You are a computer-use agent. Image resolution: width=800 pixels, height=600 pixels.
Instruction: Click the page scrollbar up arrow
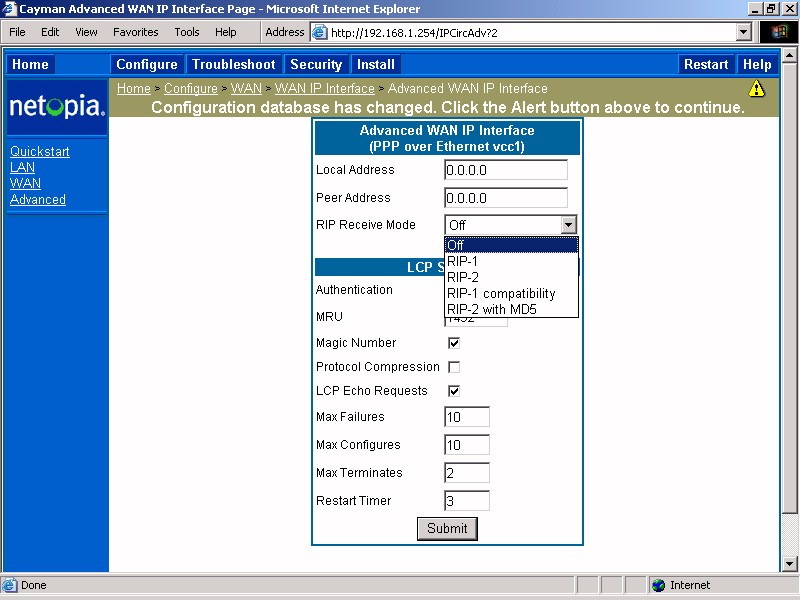pos(789,55)
